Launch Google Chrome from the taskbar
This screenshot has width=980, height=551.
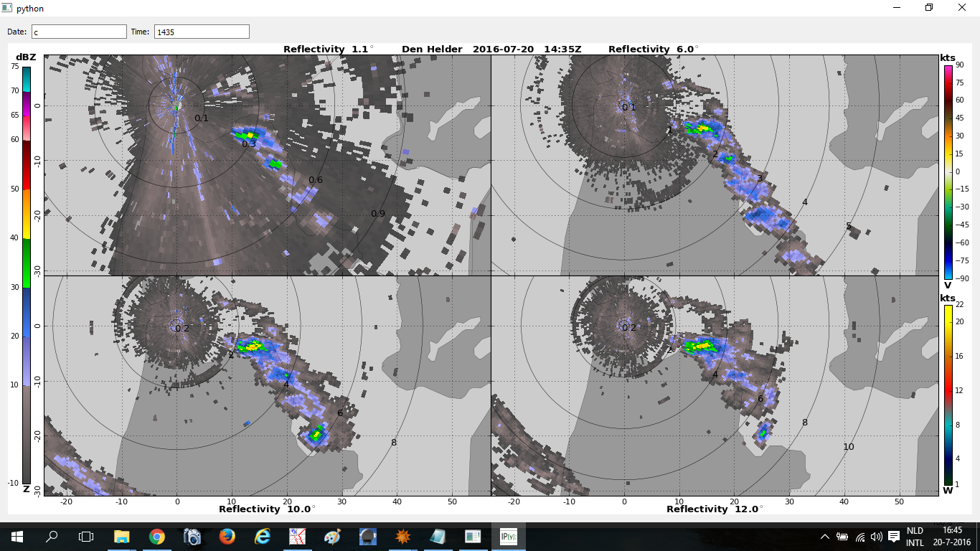tap(156, 536)
